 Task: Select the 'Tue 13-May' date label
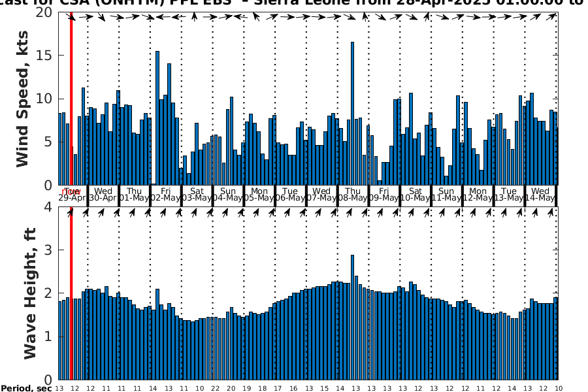click(x=508, y=194)
